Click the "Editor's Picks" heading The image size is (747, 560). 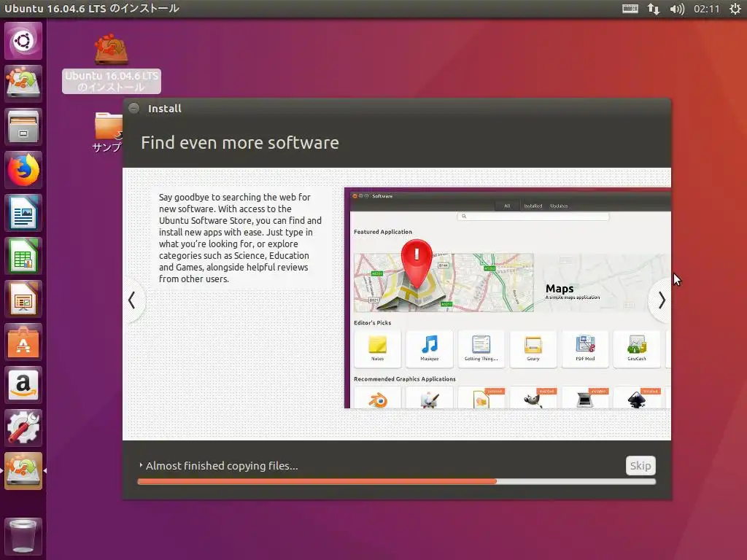(x=373, y=323)
